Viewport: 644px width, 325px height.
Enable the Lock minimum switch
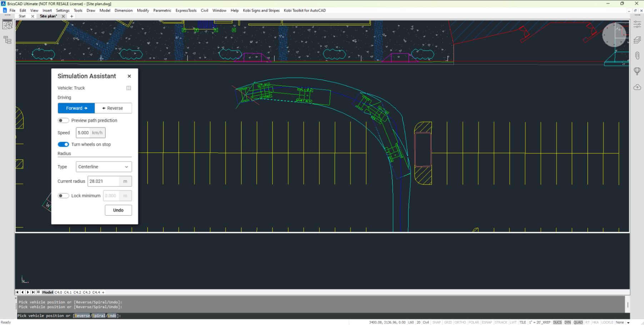coord(63,196)
